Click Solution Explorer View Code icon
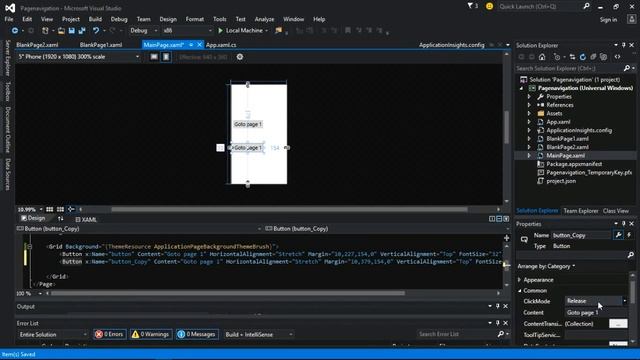The width and height of the screenshot is (640, 360). click(618, 57)
